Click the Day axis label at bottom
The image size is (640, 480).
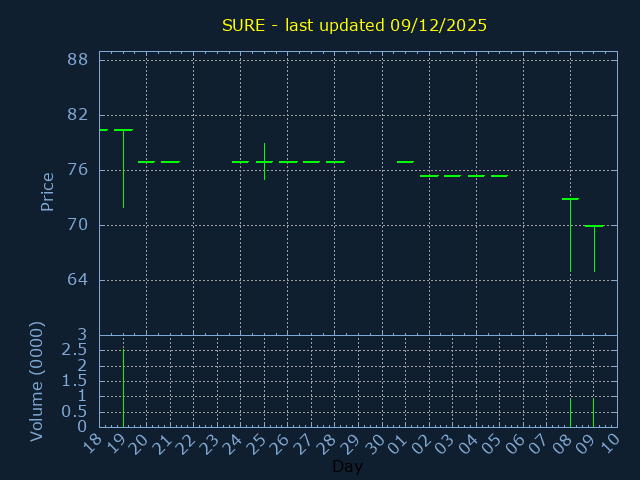click(x=347, y=466)
